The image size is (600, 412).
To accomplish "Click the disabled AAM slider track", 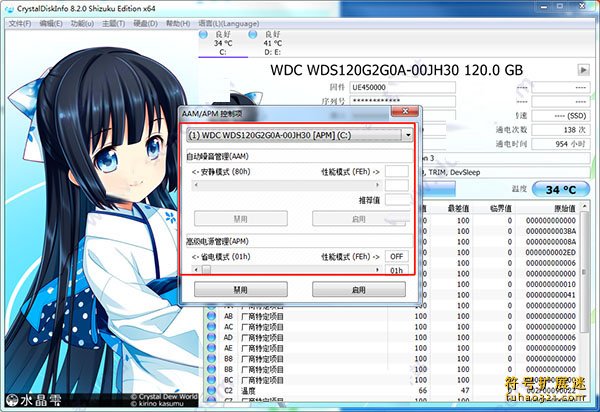I will tap(287, 185).
